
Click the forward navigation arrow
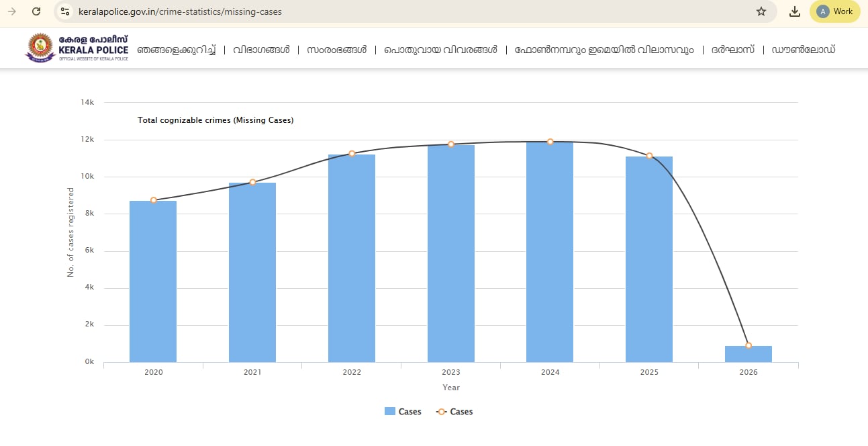coord(11,11)
